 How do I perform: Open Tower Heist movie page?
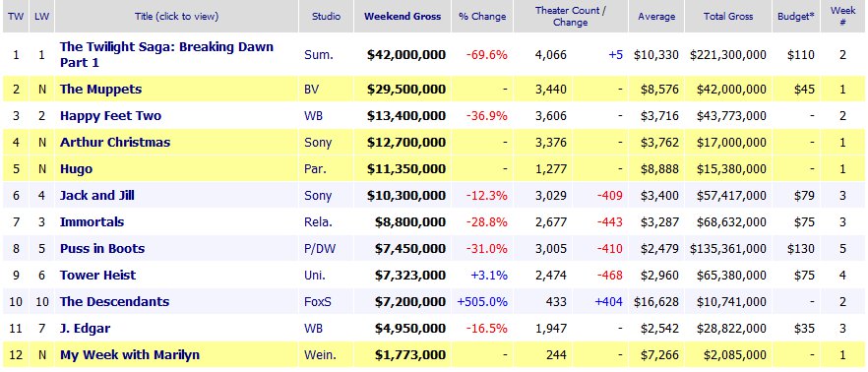pos(98,276)
